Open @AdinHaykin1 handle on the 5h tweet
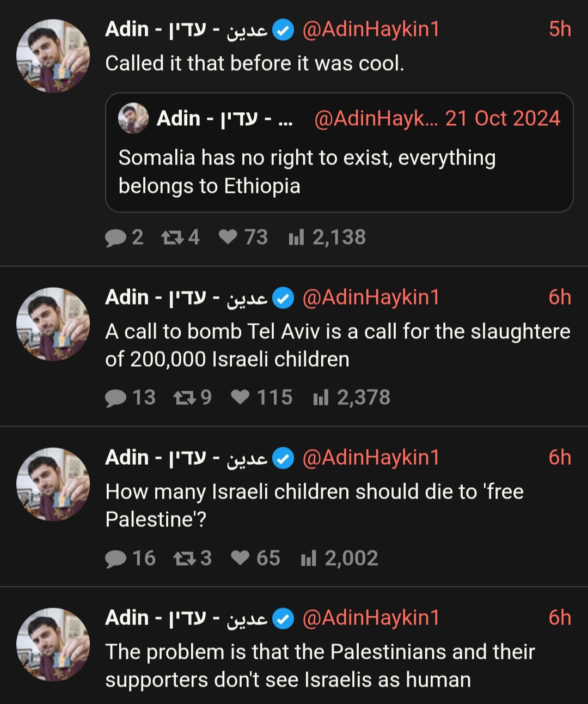The width and height of the screenshot is (588, 704). (371, 29)
